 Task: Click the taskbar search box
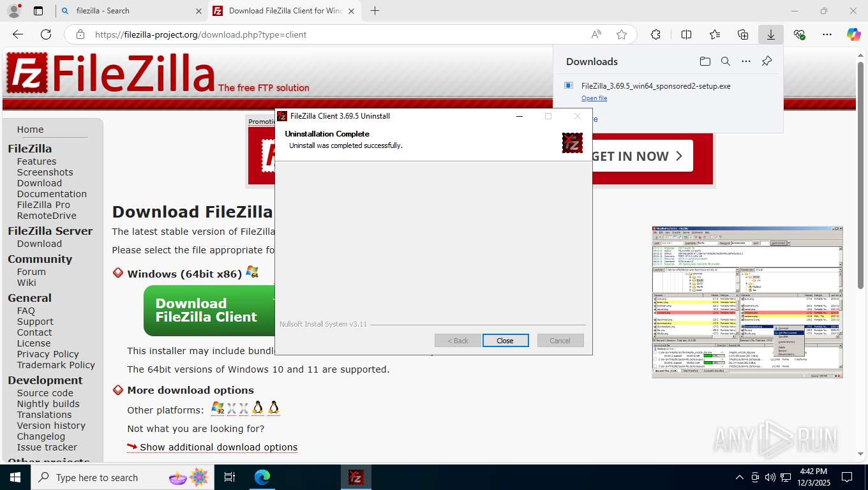point(123,477)
